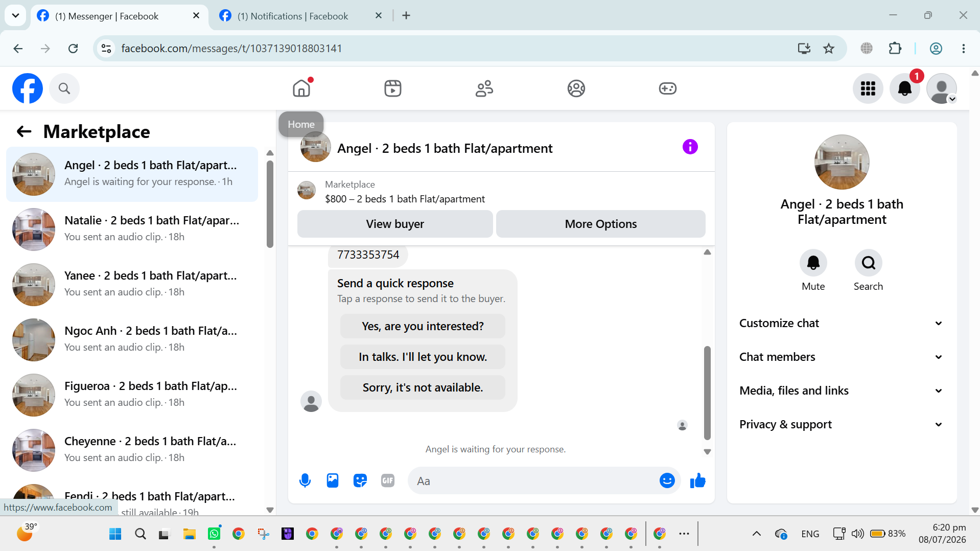Go back one page in browser

pyautogui.click(x=18, y=49)
